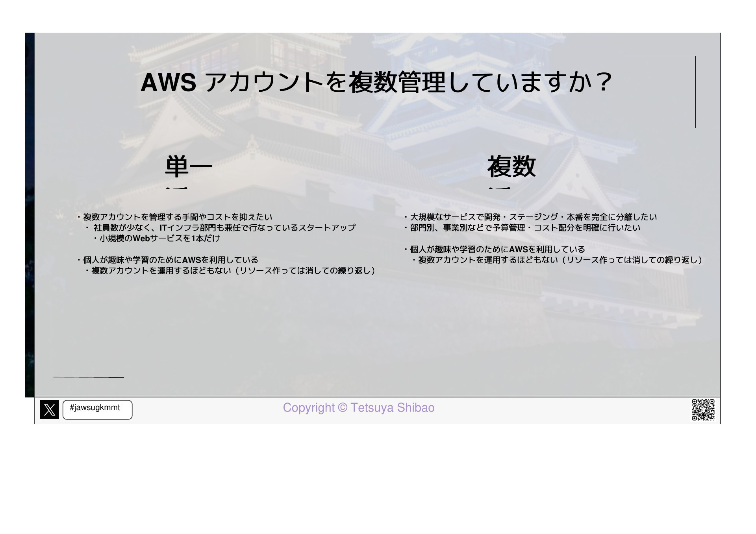Click the #jawsugkmmt hashtag box
The width and height of the screenshot is (756, 534).
tap(98, 410)
